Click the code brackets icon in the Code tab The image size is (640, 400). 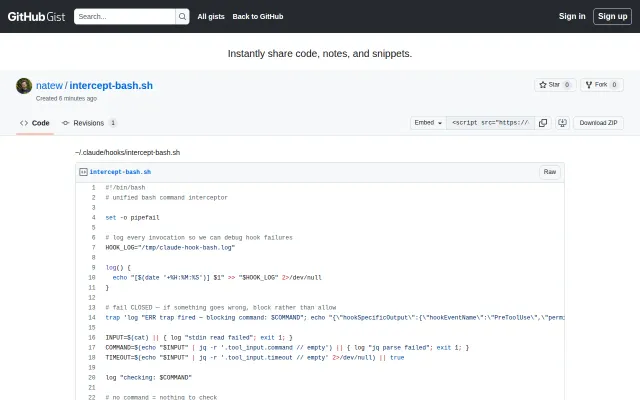coord(24,123)
